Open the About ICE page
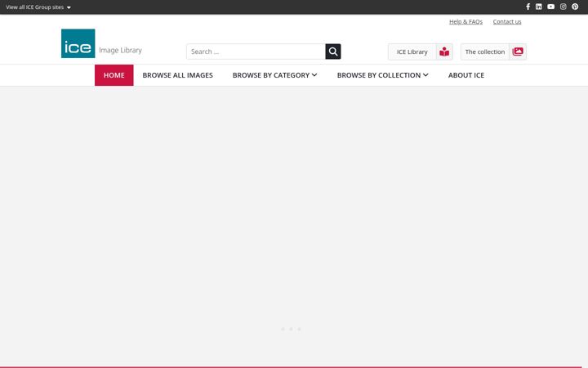Viewport: 588px width, 368px height. coord(466,75)
